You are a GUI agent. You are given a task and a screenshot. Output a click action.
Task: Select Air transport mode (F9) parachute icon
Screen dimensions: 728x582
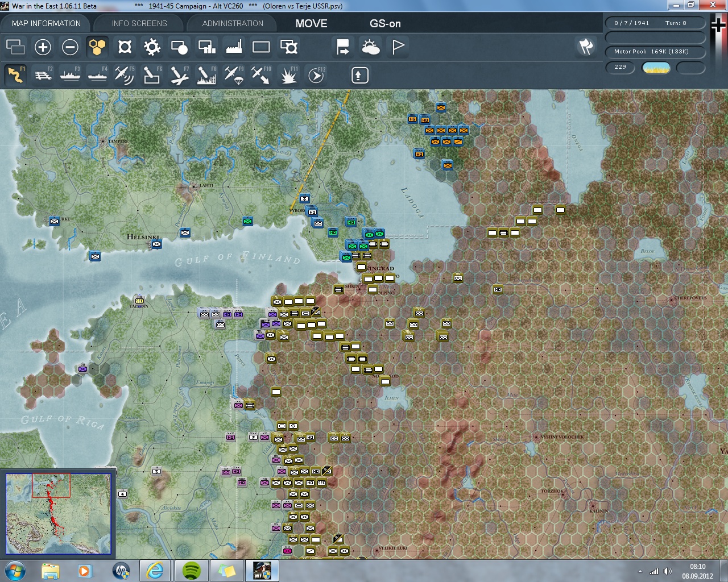(x=234, y=75)
